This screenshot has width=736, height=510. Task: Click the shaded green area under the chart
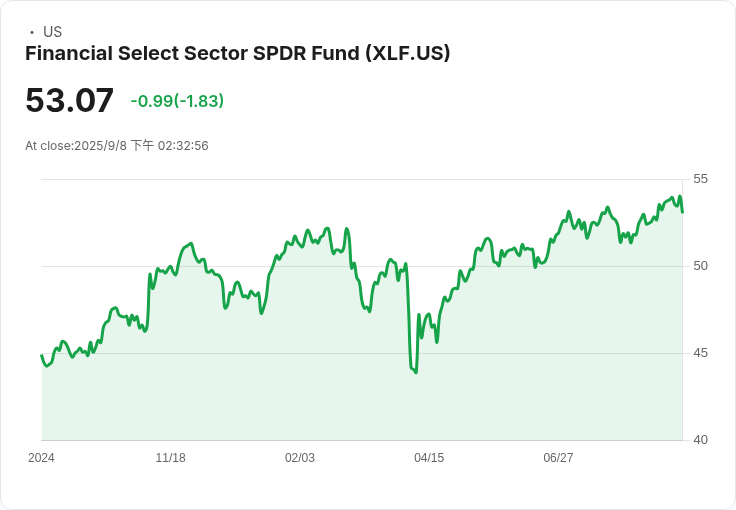coord(361,399)
